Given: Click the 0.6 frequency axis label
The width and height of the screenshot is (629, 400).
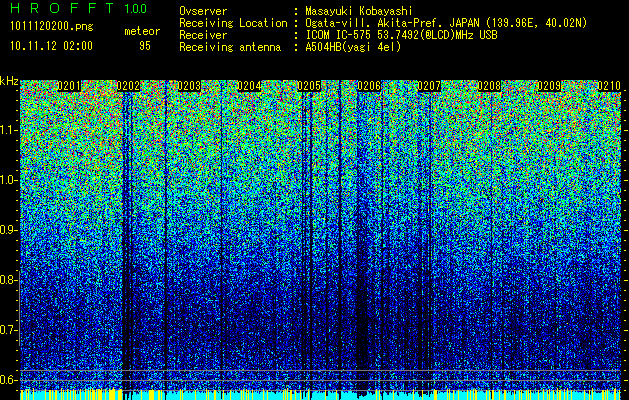Looking at the screenshot, I should point(8,380).
